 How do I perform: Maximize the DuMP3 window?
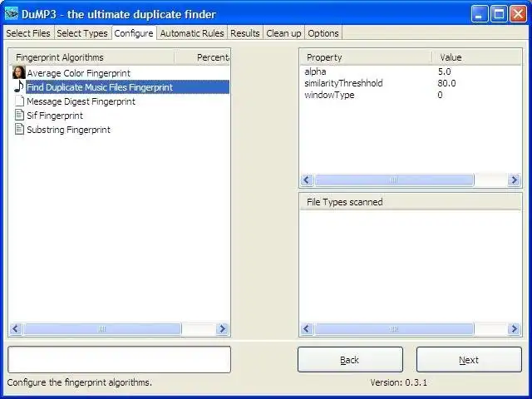tap(499, 14)
